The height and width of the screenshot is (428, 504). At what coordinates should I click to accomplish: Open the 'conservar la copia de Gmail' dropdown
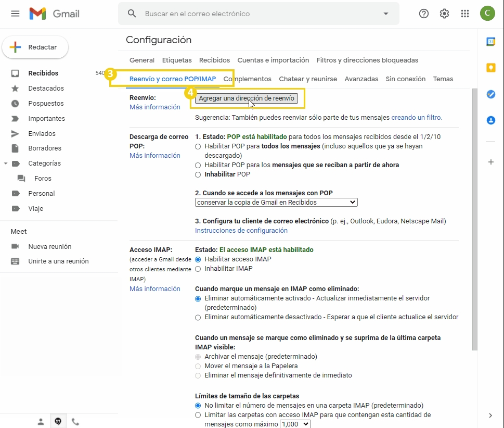coord(276,202)
